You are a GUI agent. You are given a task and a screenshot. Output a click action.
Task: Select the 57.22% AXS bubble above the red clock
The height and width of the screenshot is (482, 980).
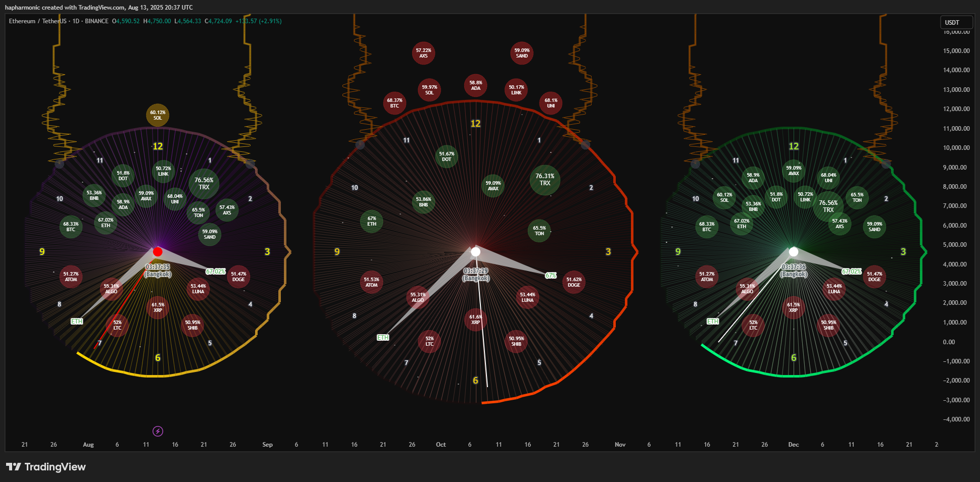point(423,53)
